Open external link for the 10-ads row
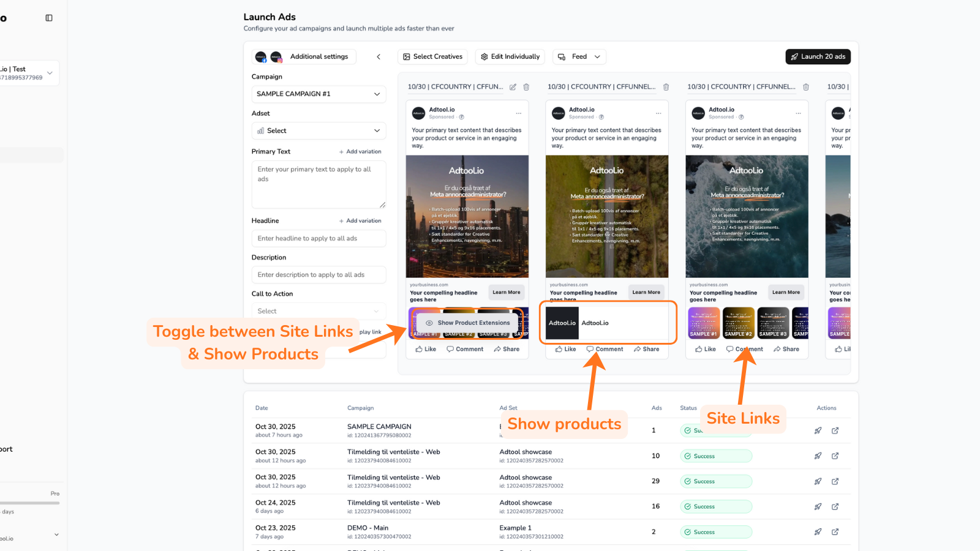The width and height of the screenshot is (980, 551). pyautogui.click(x=835, y=456)
